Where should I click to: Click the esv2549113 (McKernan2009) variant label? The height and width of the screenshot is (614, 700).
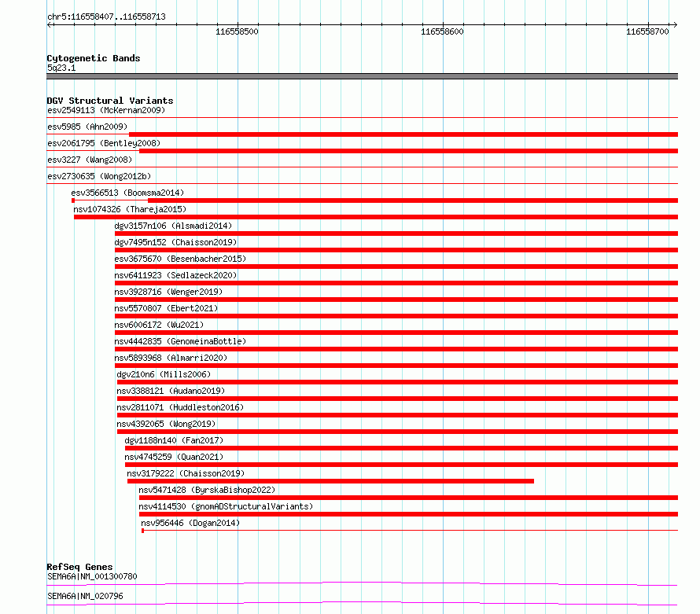(x=106, y=110)
